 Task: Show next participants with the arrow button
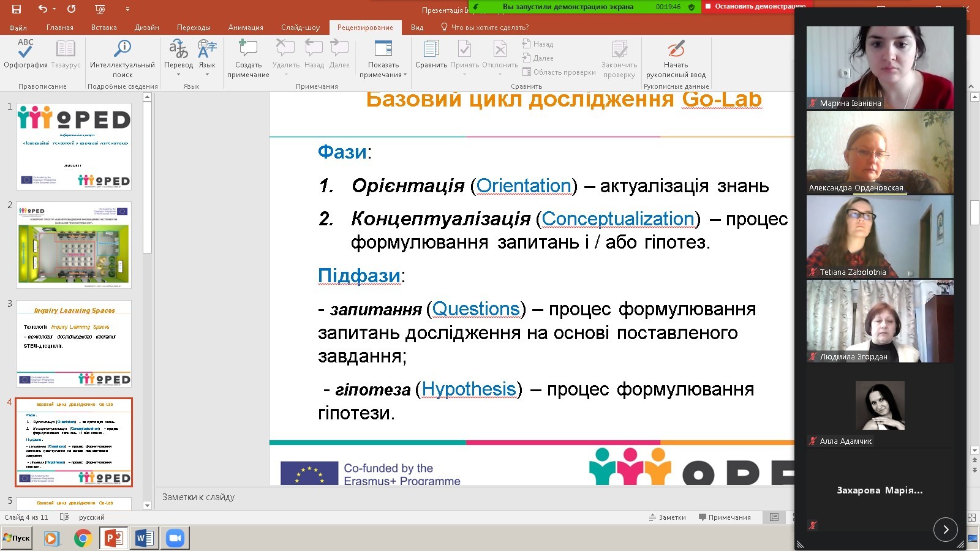point(945,530)
